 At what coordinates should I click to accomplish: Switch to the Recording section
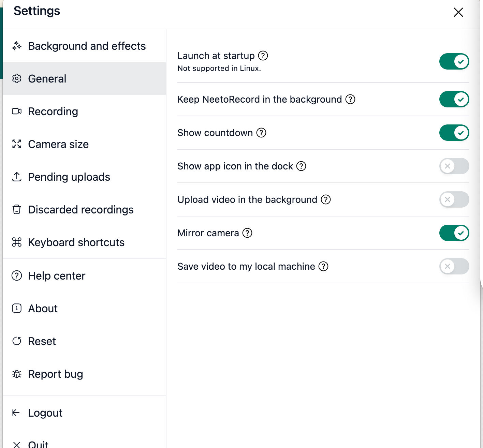point(53,111)
